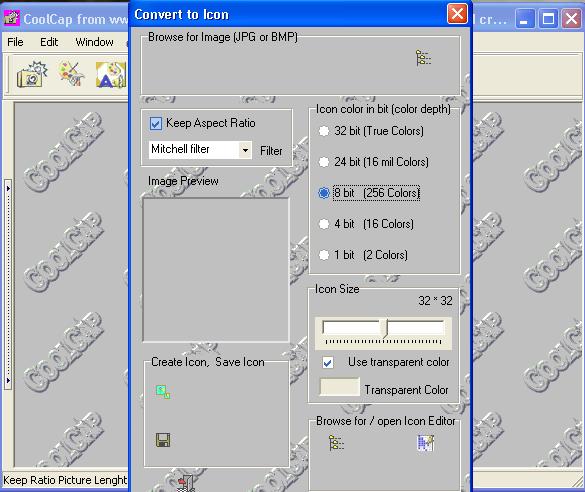This screenshot has width=585, height=492.
Task: Click the "Keep Ratio Picture Lenght" status bar text
Action: (x=65, y=480)
